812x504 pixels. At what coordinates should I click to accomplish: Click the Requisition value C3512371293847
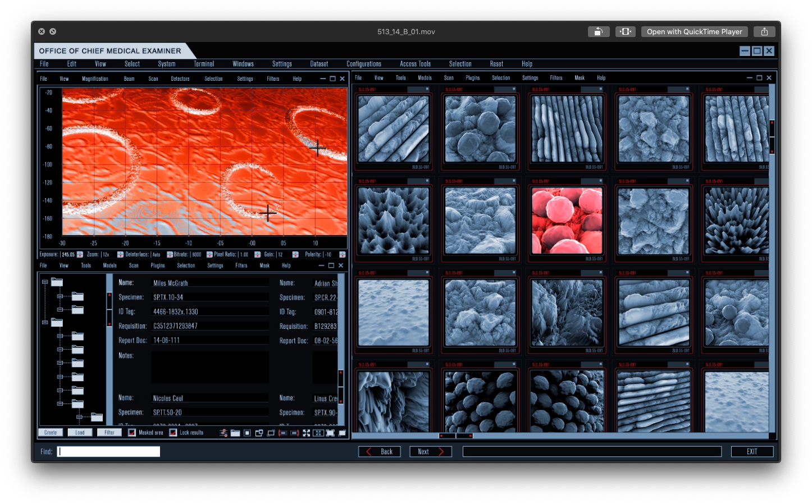(210, 326)
